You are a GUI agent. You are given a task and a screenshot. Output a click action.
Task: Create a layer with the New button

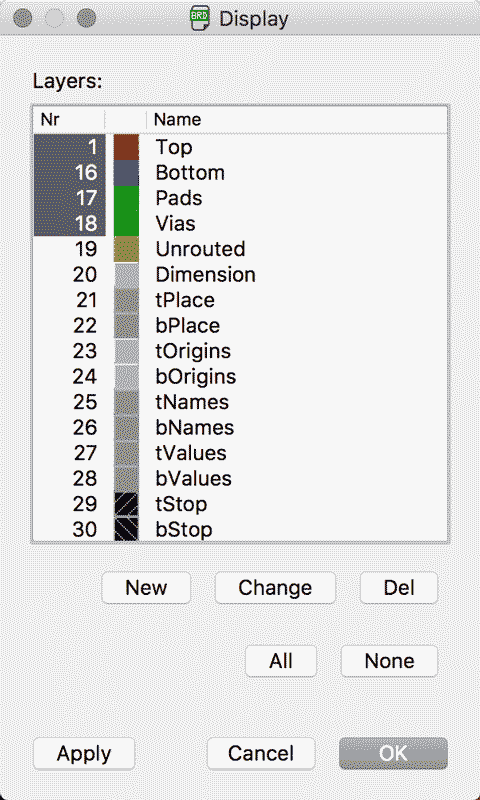coord(146,588)
